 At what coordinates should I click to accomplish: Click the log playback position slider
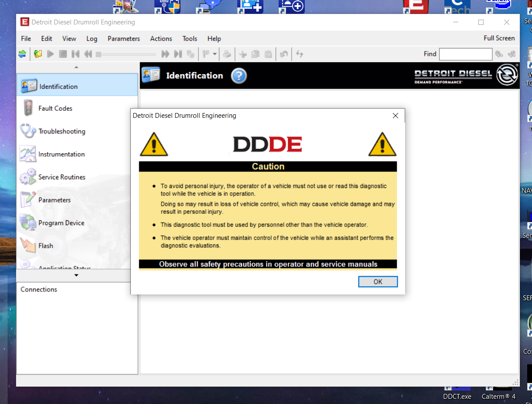126,55
